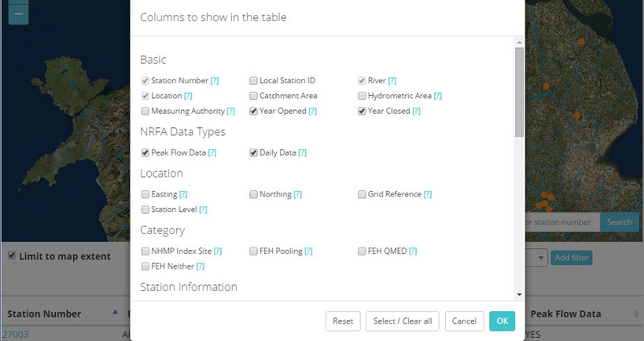View help for Peak Flow Data
This screenshot has width=644, height=341.
[212, 152]
